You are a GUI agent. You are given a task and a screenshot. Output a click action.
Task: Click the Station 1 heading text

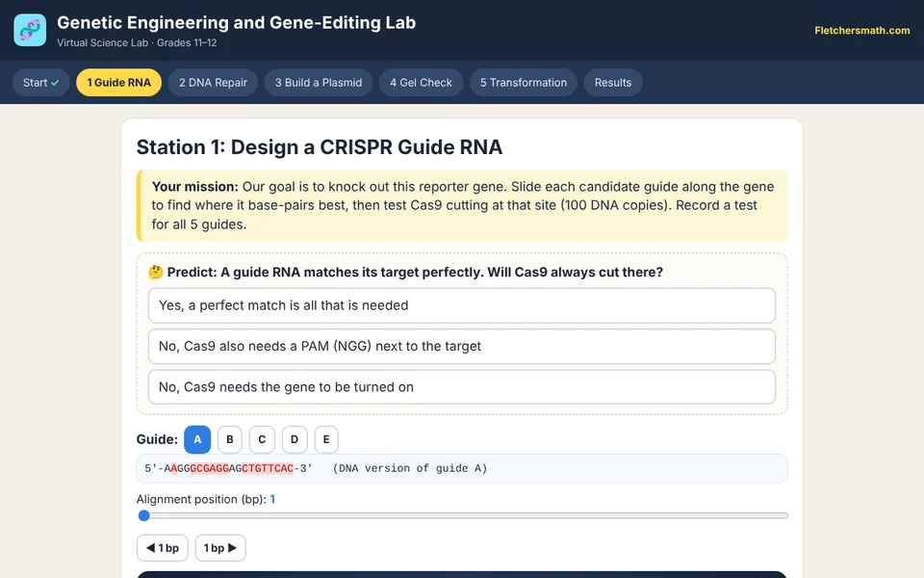(320, 146)
